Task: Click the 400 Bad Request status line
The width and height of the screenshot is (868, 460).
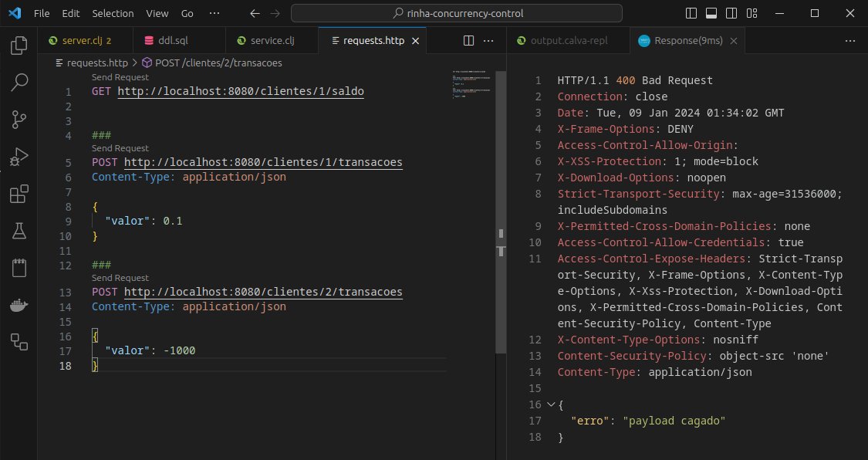Action: 635,80
